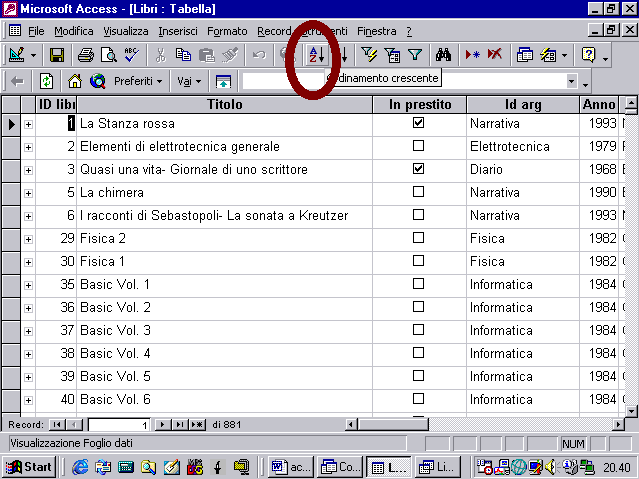Click the Web toolbar Home icon
The width and height of the screenshot is (639, 479).
coord(75,82)
